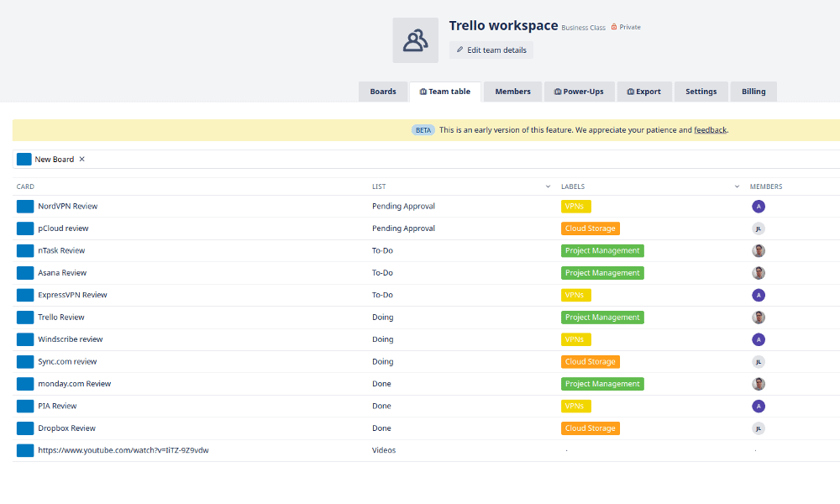The width and height of the screenshot is (840, 504).
Task: Go to the Power-Ups tab
Action: point(579,92)
